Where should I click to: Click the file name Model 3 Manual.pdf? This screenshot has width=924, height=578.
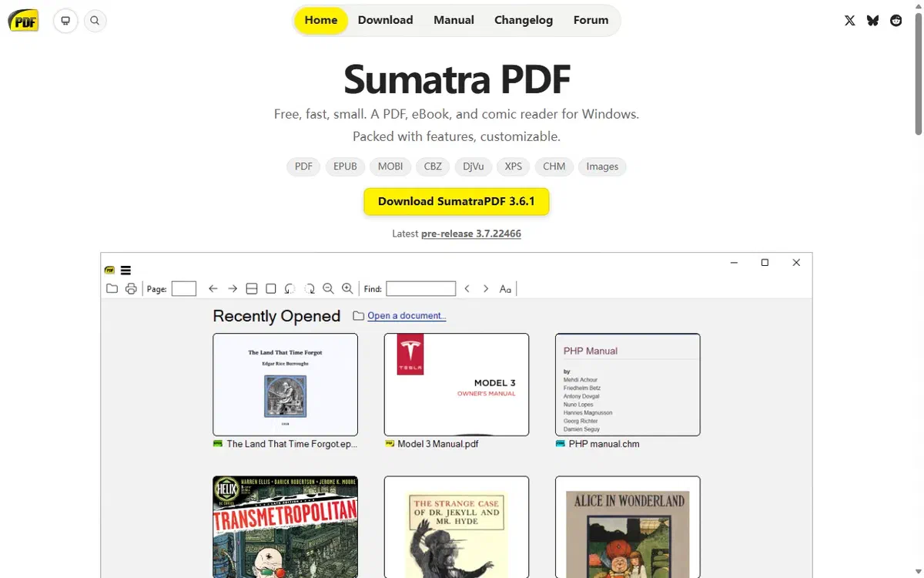pyautogui.click(x=438, y=444)
